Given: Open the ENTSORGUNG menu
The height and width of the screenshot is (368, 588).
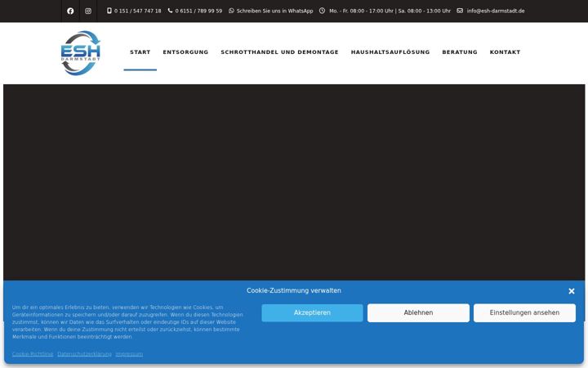Looking at the screenshot, I should coord(185,52).
